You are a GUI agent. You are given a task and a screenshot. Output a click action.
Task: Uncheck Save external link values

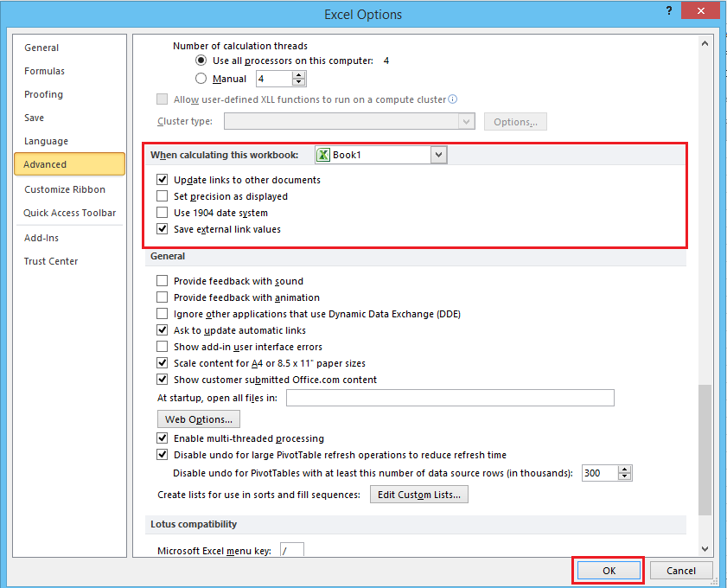(x=162, y=228)
